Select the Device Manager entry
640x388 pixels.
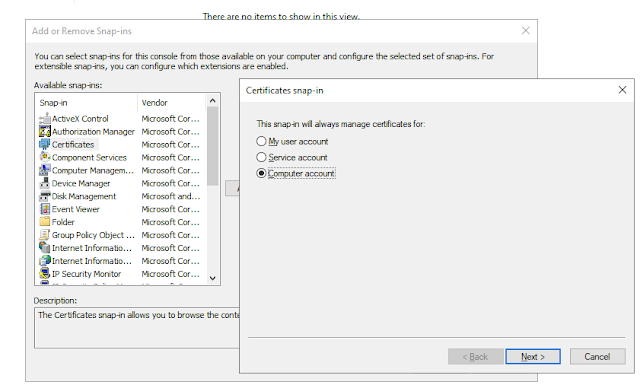[81, 184]
